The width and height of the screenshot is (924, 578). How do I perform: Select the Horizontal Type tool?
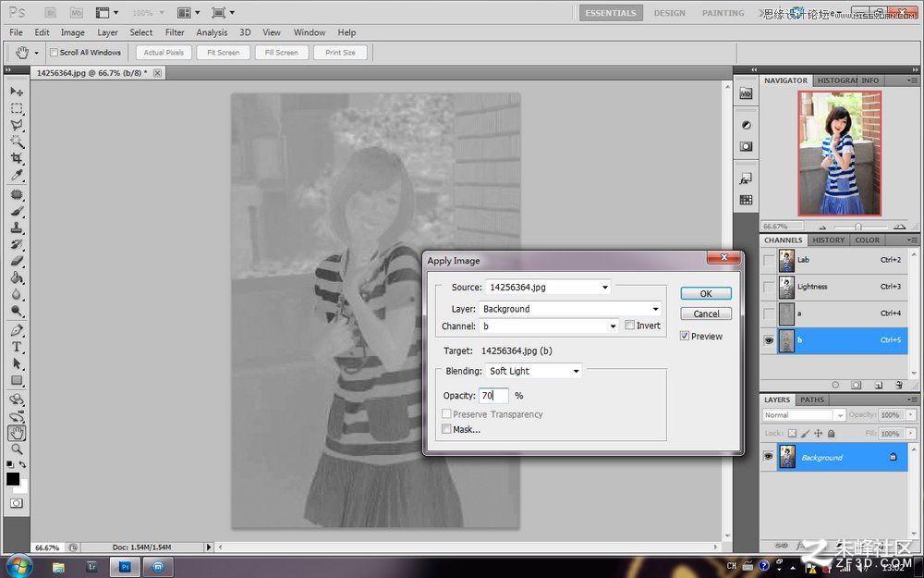17,347
